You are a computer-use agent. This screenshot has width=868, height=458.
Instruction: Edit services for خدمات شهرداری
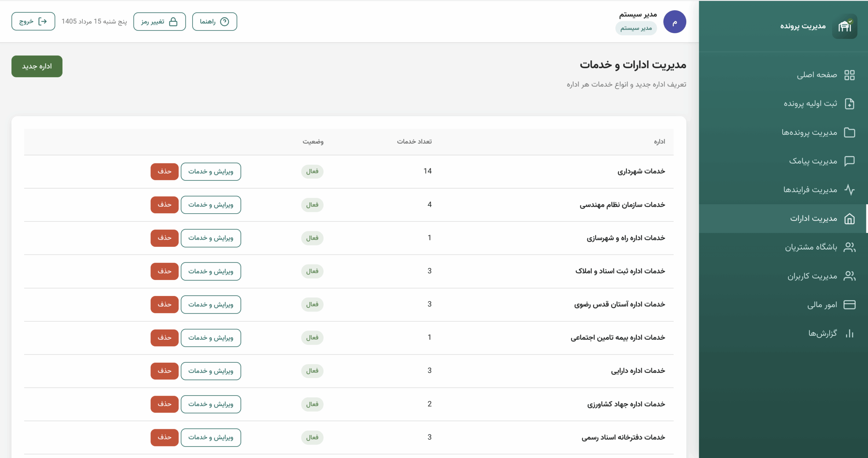(211, 172)
